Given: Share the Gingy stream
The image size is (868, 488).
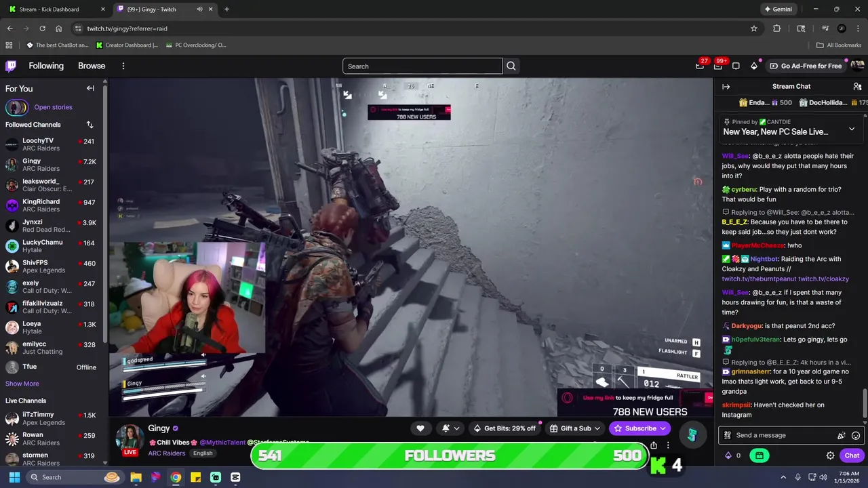Looking at the screenshot, I should [x=654, y=445].
